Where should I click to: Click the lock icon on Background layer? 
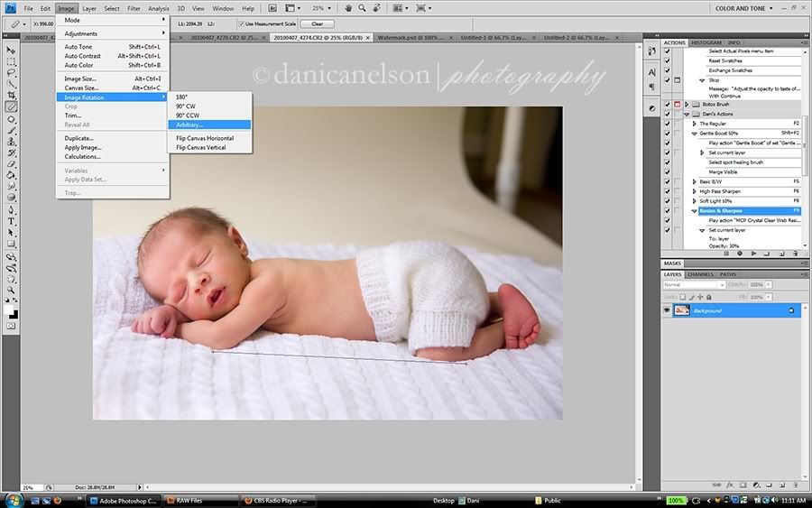pos(790,310)
